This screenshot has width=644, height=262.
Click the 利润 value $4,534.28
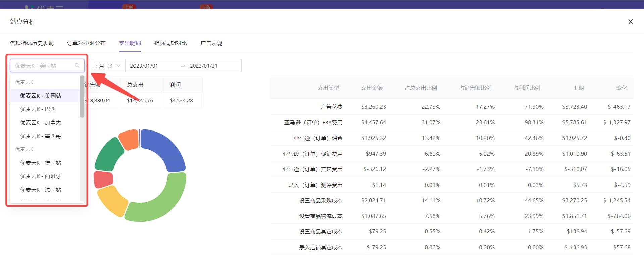pyautogui.click(x=181, y=101)
